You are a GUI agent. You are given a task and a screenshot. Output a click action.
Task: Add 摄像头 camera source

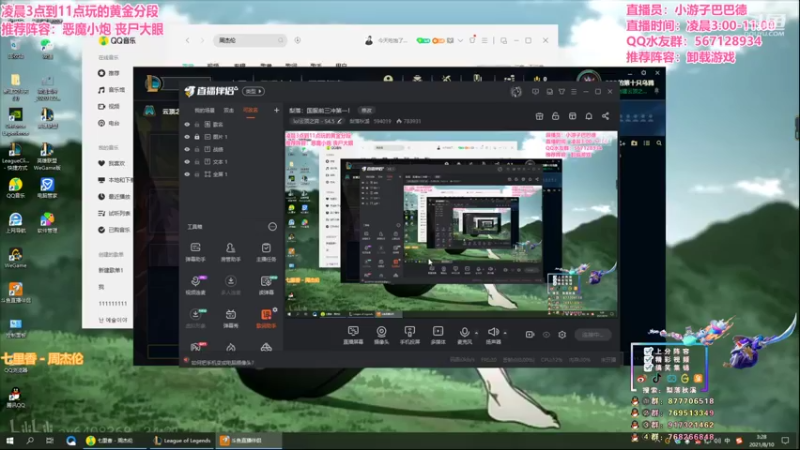pos(381,335)
